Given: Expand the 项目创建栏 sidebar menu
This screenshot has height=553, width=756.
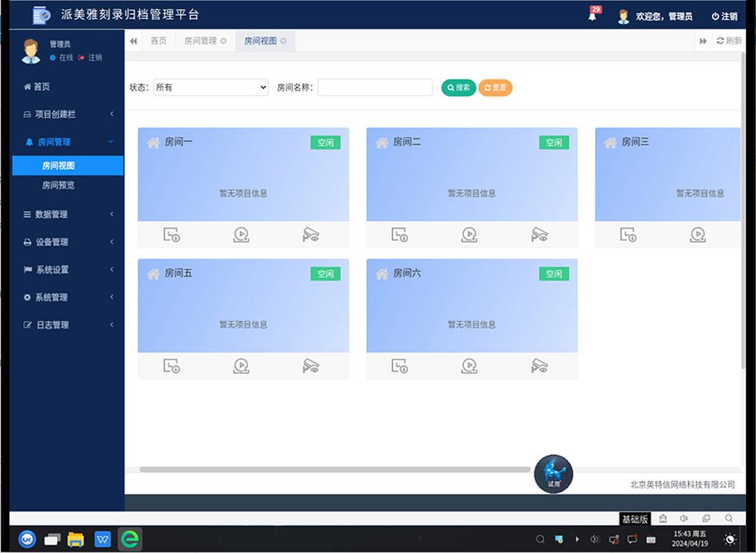Looking at the screenshot, I should [x=66, y=114].
